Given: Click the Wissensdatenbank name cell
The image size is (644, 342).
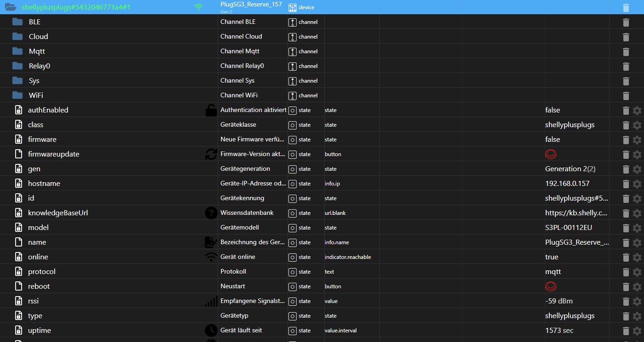Looking at the screenshot, I should (247, 213).
